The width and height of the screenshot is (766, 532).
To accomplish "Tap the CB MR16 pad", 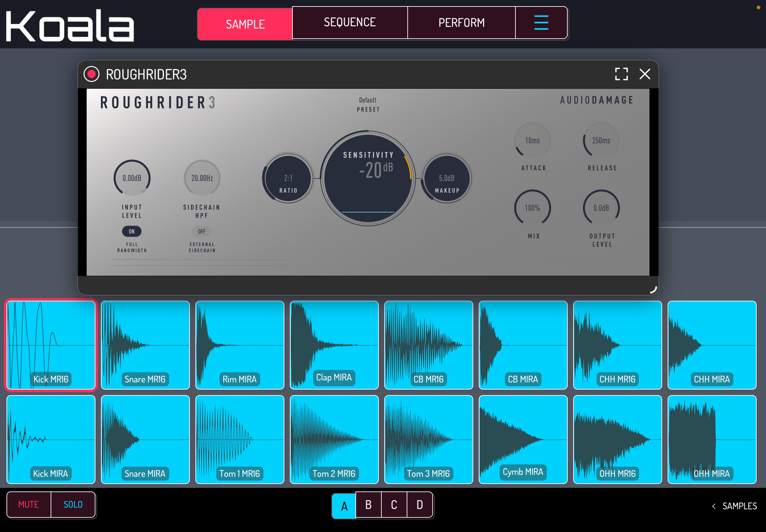I will 428,345.
